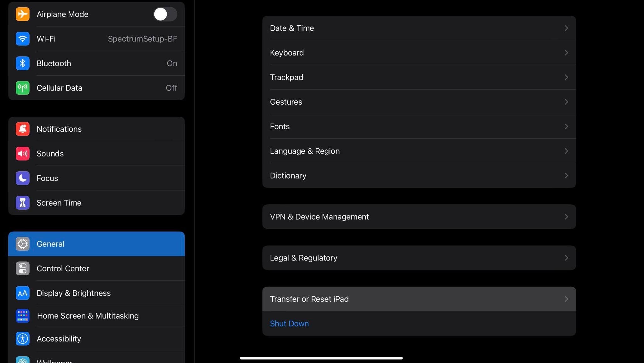This screenshot has width=644, height=363.
Task: Select General in the sidebar
Action: click(50, 244)
